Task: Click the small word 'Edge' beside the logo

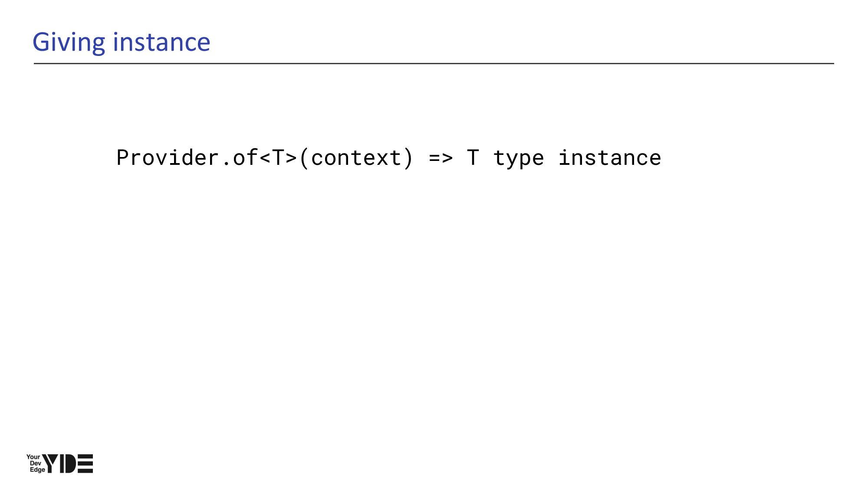Action: point(37,470)
